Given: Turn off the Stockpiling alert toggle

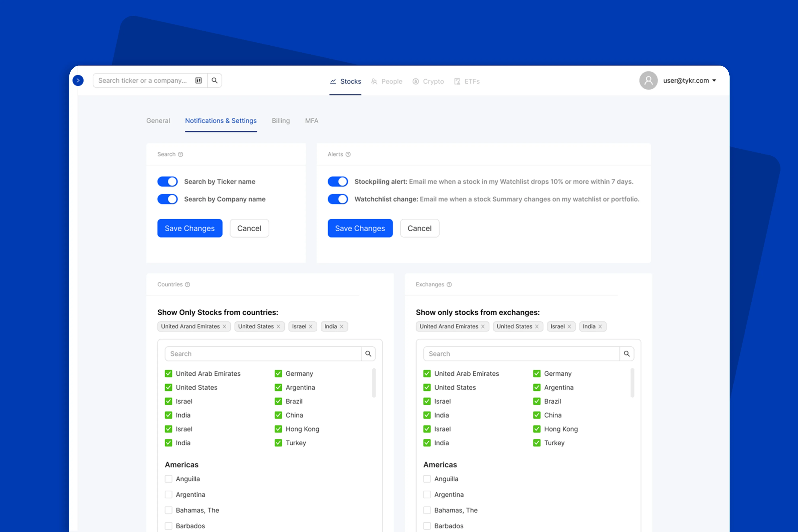Looking at the screenshot, I should coord(338,182).
